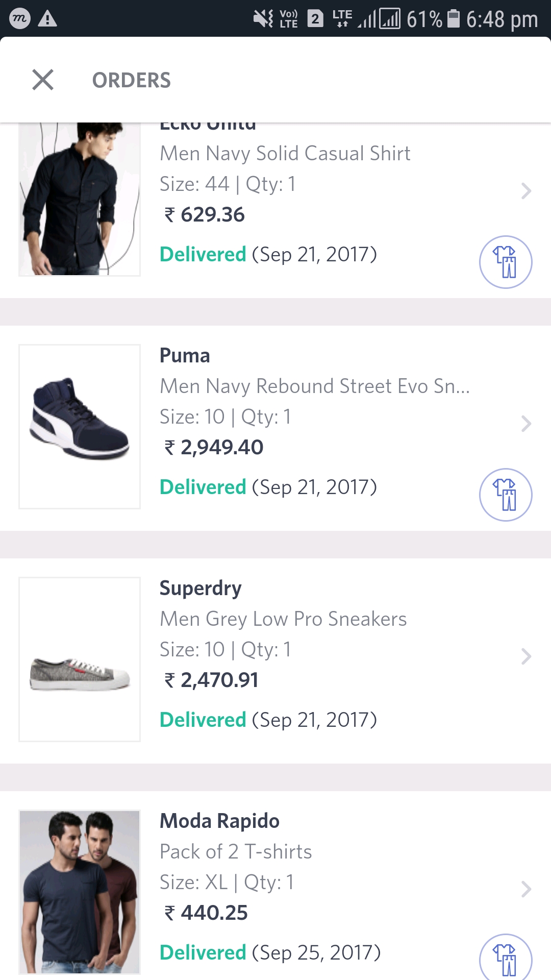Tap outfit icon on Puma sneakers order
The height and width of the screenshot is (980, 551).
coord(506,495)
